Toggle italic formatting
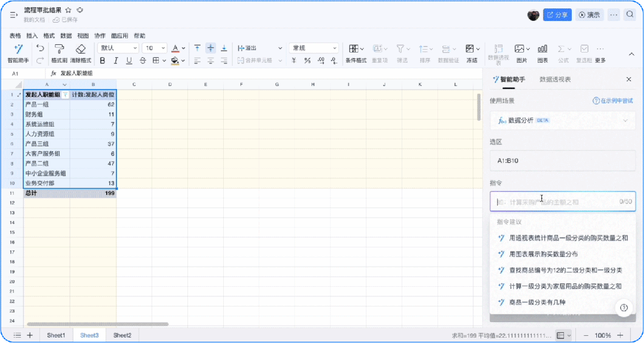The height and width of the screenshot is (343, 644). tap(115, 60)
